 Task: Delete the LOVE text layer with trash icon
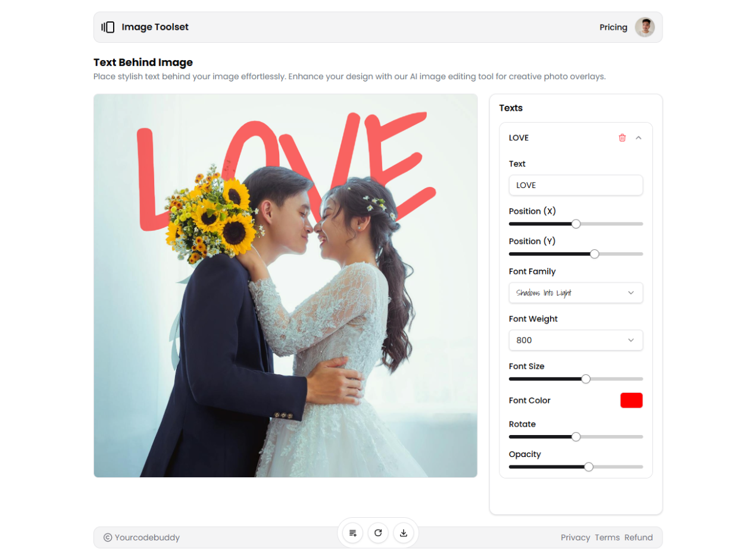pos(622,137)
